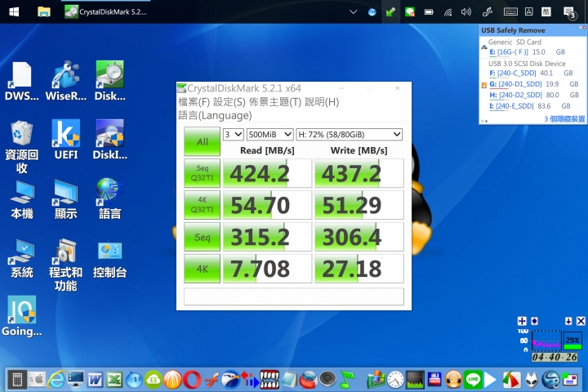Open the green LINE app in dock

pyautogui.click(x=473, y=380)
